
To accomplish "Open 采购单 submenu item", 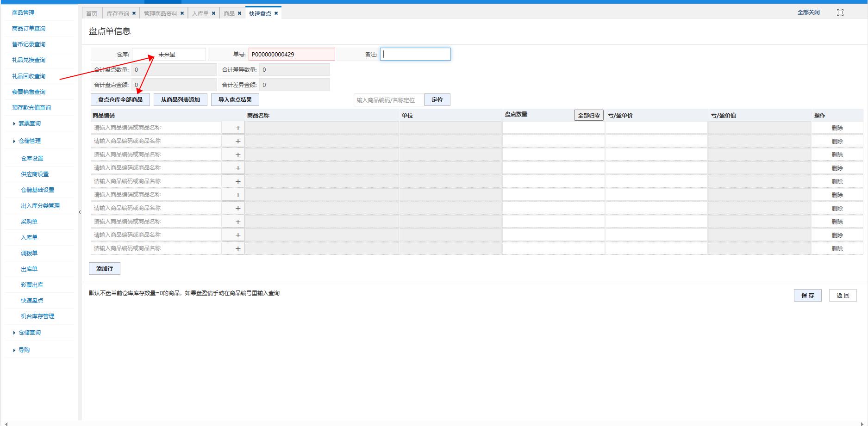I will pyautogui.click(x=29, y=222).
